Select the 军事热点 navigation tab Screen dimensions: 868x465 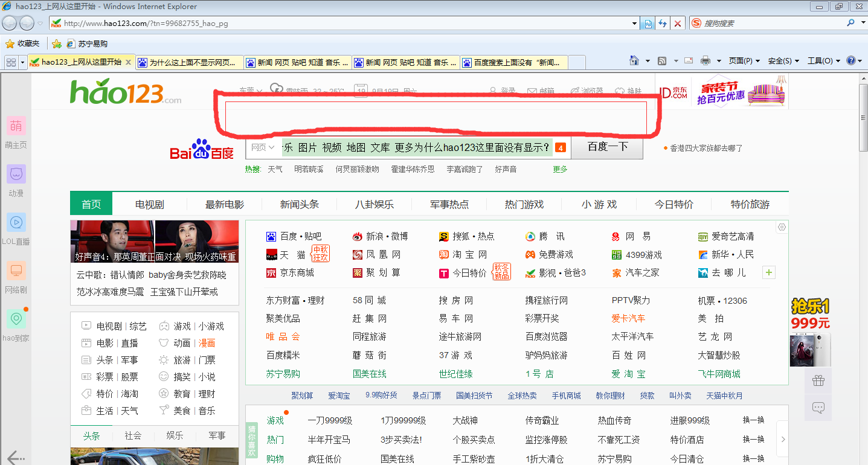pyautogui.click(x=449, y=204)
